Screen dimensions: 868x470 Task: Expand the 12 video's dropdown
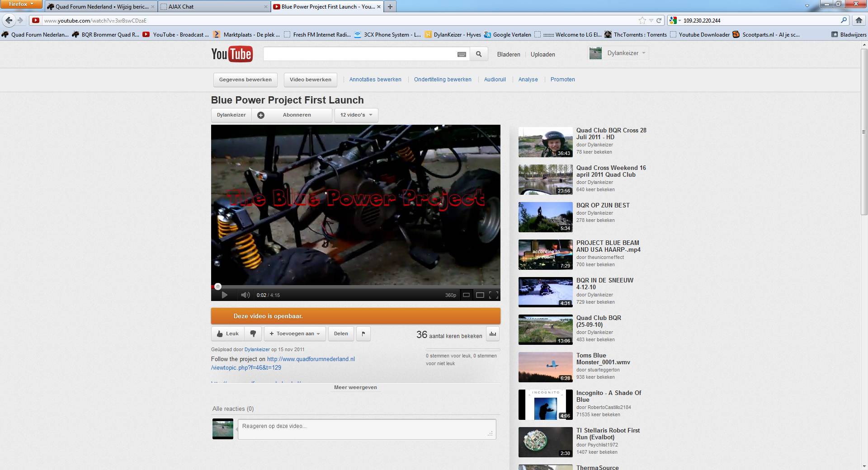tap(356, 115)
